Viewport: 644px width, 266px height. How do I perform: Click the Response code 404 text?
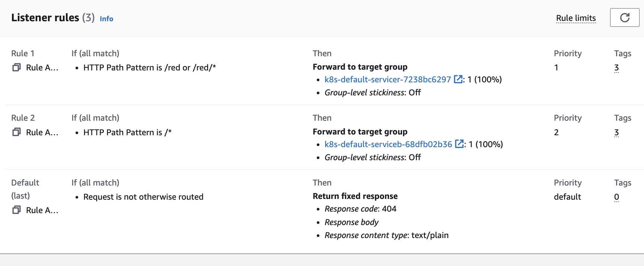360,209
